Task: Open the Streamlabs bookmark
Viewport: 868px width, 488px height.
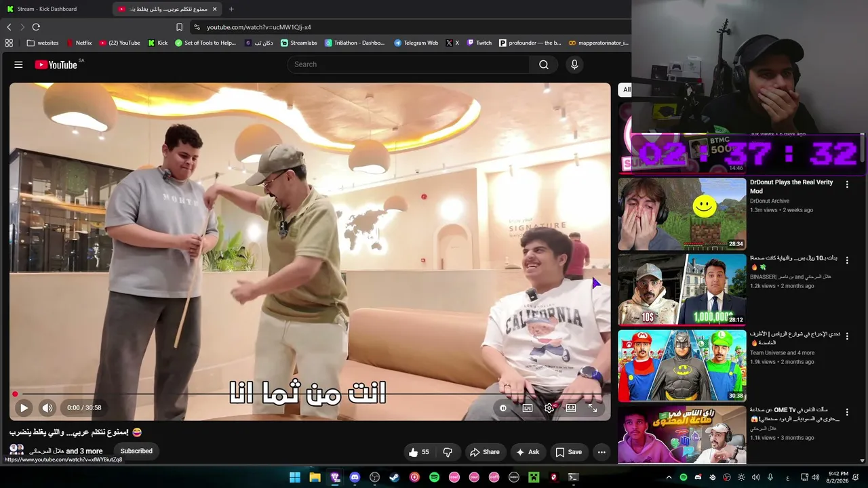Action: tap(299, 43)
